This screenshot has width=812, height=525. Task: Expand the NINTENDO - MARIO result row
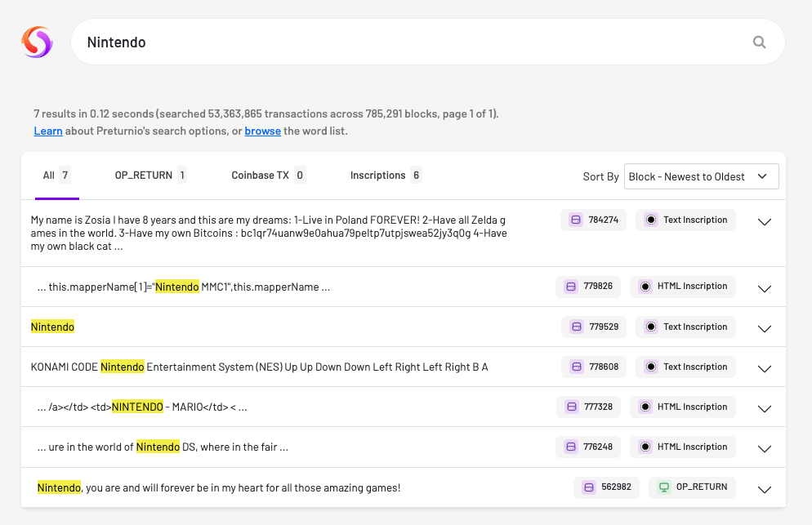coord(765,408)
